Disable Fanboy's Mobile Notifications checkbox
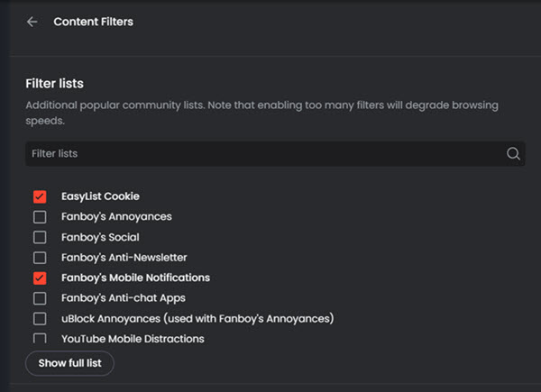The image size is (541, 392). click(x=40, y=278)
